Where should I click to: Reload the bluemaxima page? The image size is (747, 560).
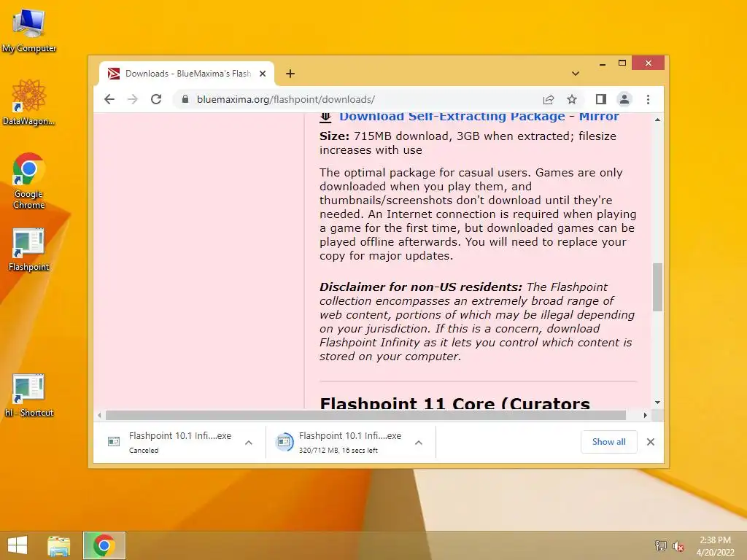tap(156, 99)
